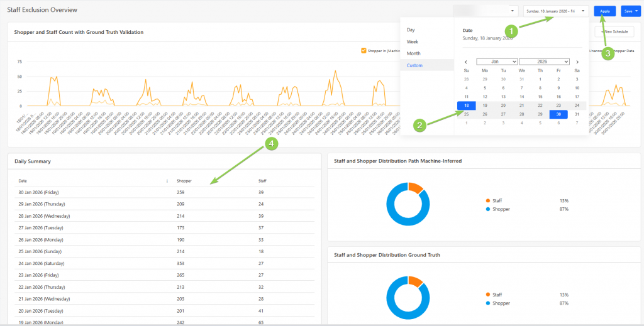Image resolution: width=644 pixels, height=326 pixels.
Task: Go to previous month in calendar
Action: click(x=466, y=62)
